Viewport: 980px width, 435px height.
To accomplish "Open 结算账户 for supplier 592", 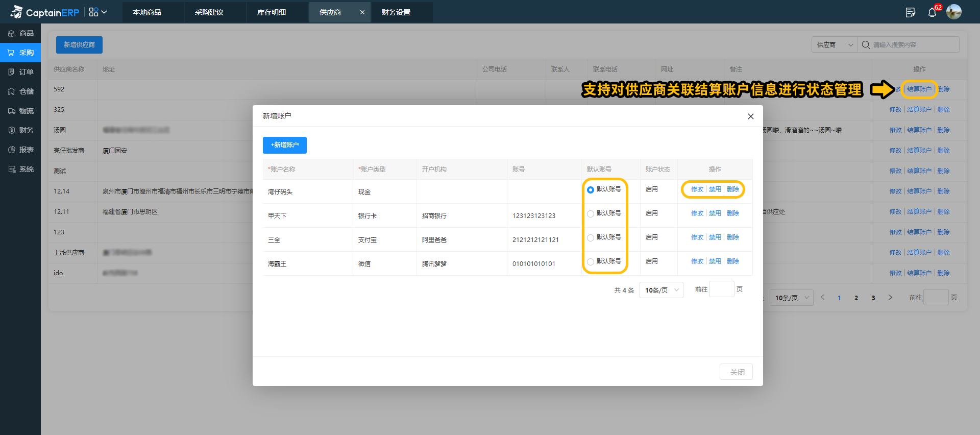I will tap(919, 89).
